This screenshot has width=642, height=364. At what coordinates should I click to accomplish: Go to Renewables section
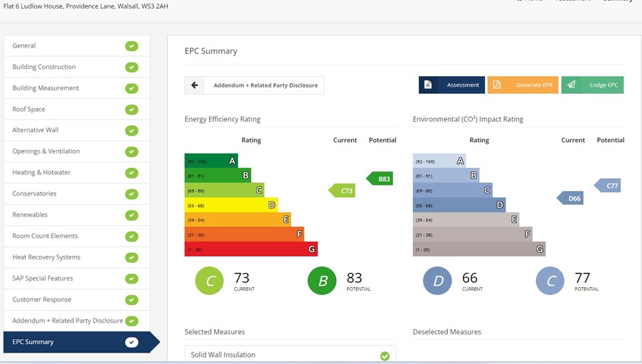point(77,215)
